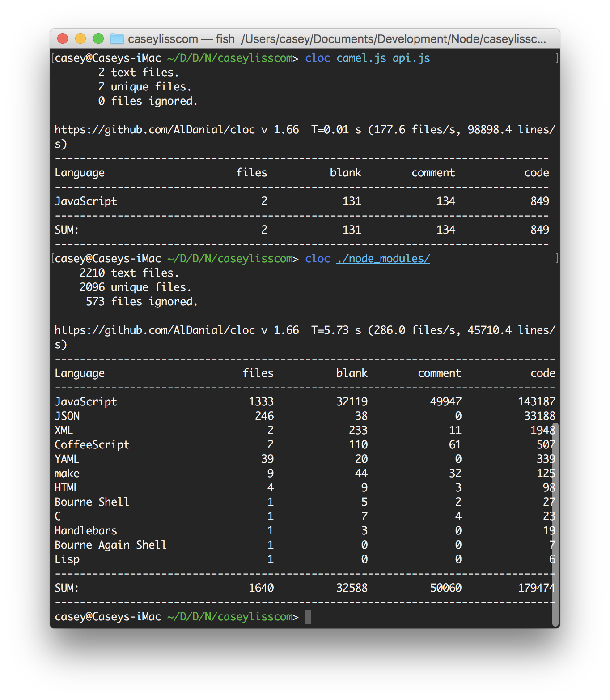Click the first 'cloc' command word
The height and width of the screenshot is (700, 610).
pos(318,58)
